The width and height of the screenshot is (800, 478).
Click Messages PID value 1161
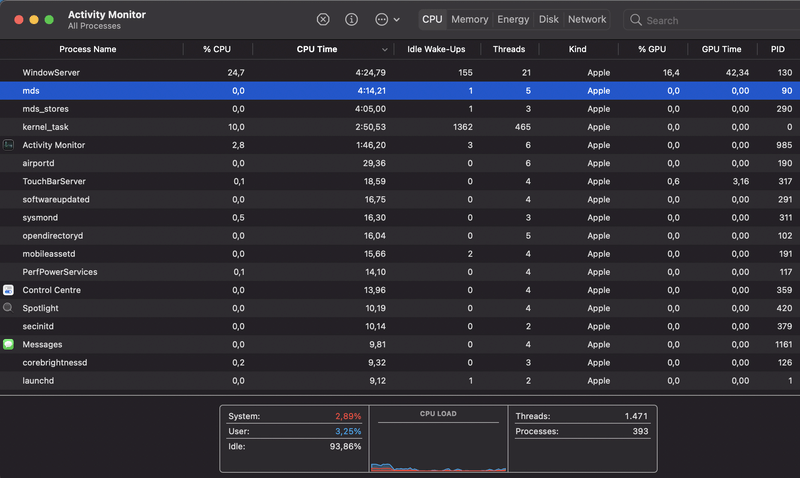(784, 344)
